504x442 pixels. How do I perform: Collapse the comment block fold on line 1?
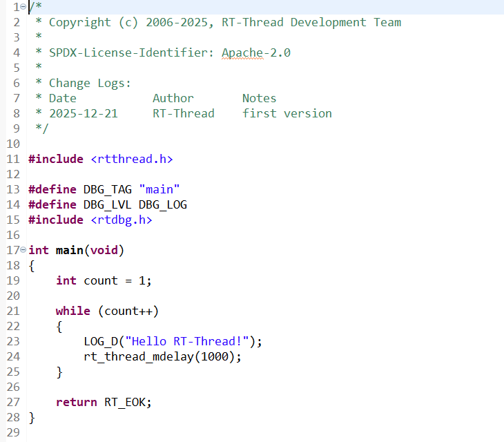coord(23,7)
